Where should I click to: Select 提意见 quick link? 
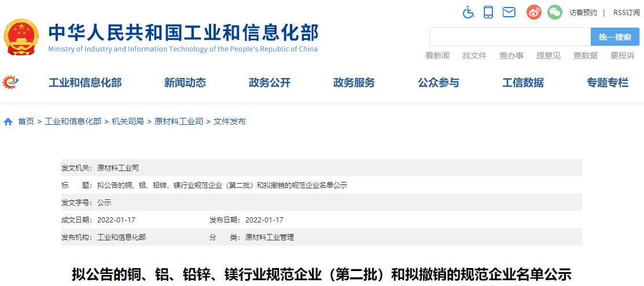(x=549, y=56)
